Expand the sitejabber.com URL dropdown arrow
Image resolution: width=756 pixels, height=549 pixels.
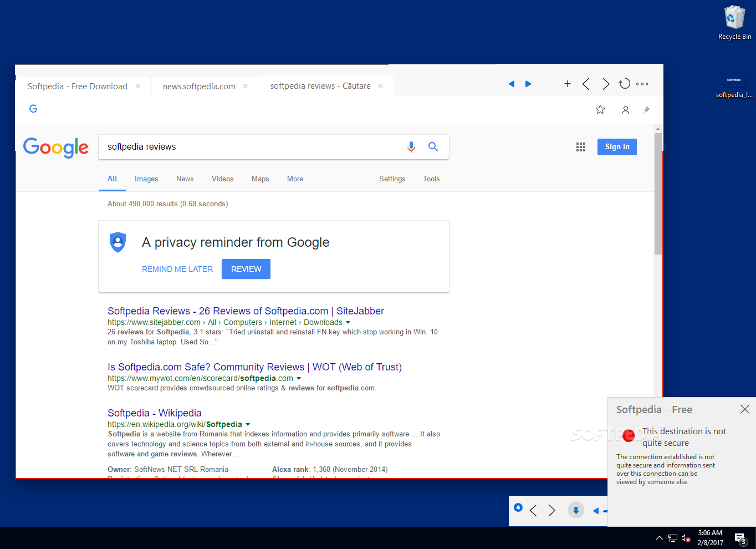(x=348, y=322)
